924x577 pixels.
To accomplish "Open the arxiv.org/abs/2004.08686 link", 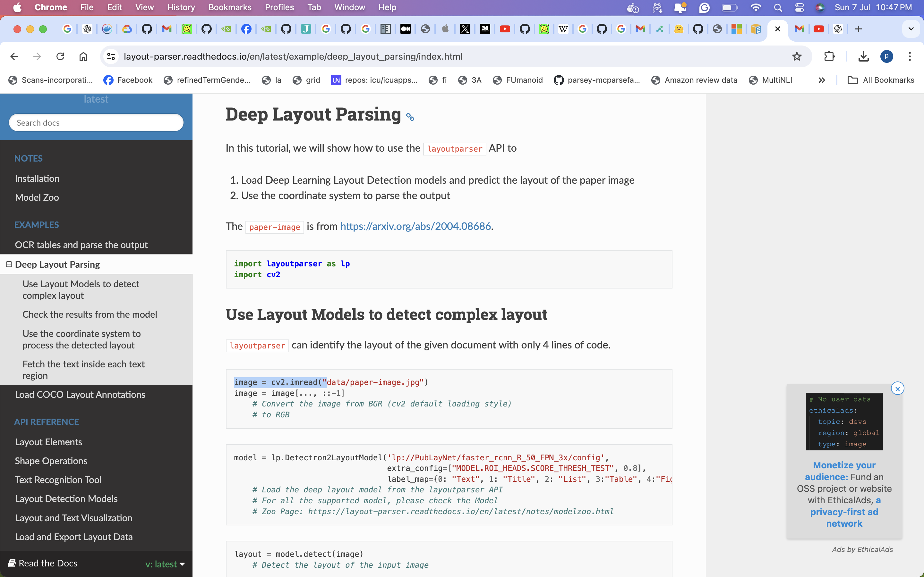I will pos(415,226).
